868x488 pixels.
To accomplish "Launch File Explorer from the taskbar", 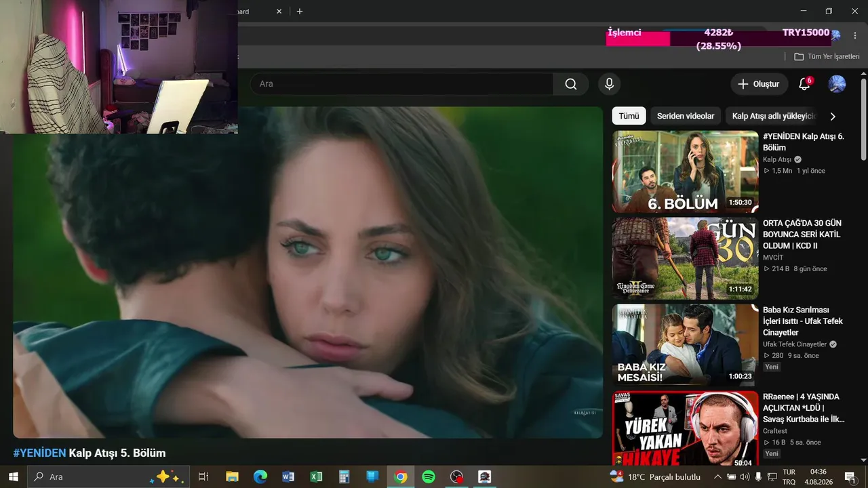I will coord(232,476).
